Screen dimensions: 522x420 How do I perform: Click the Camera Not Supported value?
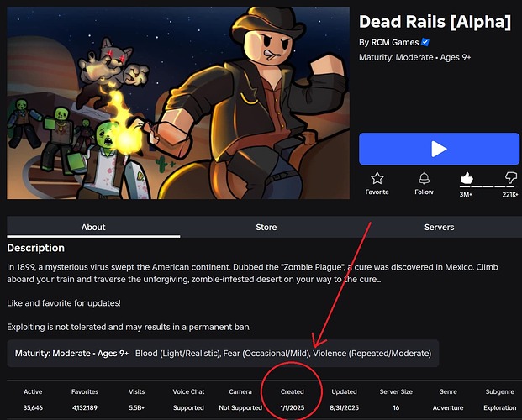tap(240, 407)
